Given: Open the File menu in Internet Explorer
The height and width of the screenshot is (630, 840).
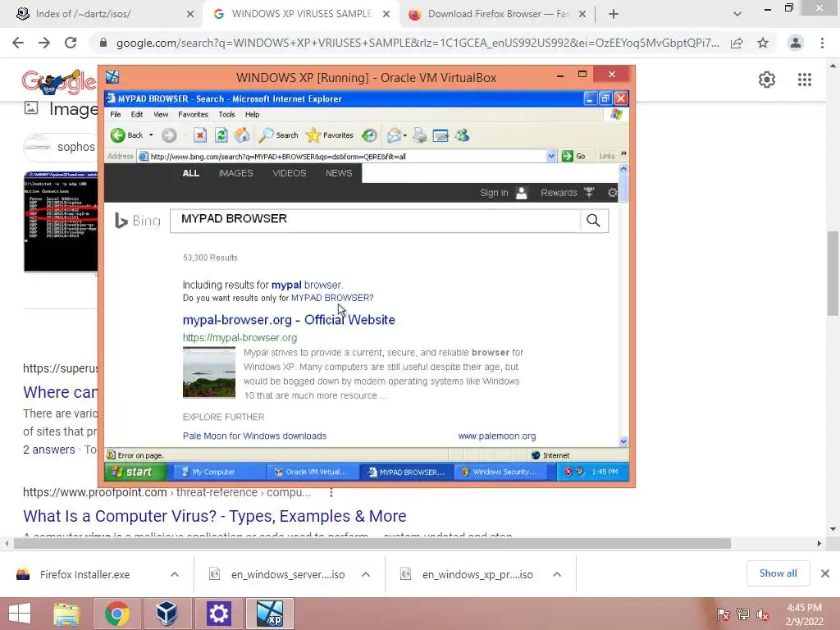Looking at the screenshot, I should (x=115, y=114).
